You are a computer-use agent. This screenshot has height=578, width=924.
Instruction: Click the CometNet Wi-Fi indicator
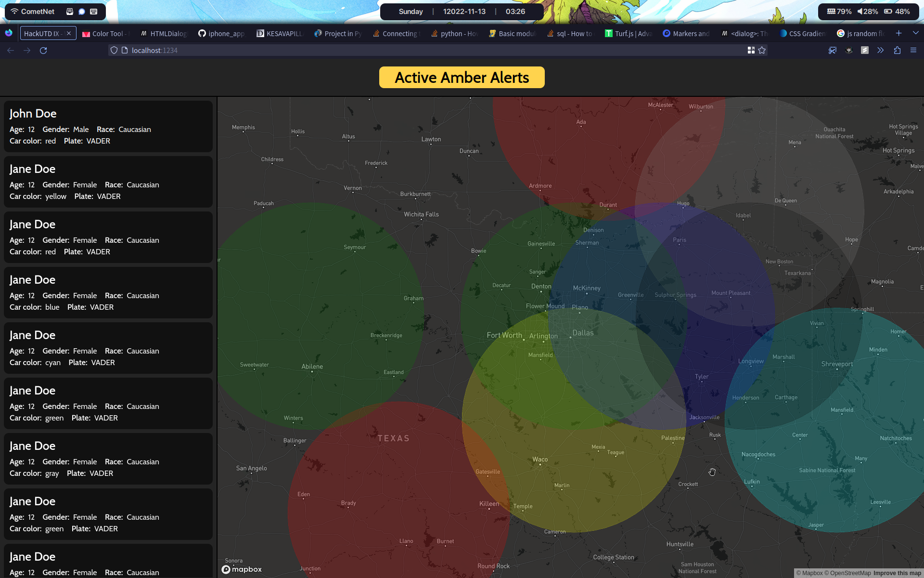click(32, 12)
